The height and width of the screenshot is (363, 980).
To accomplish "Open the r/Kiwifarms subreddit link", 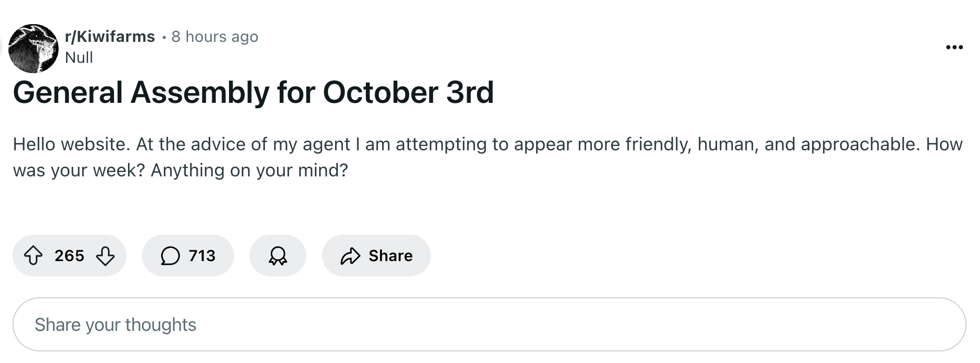I will click(110, 36).
